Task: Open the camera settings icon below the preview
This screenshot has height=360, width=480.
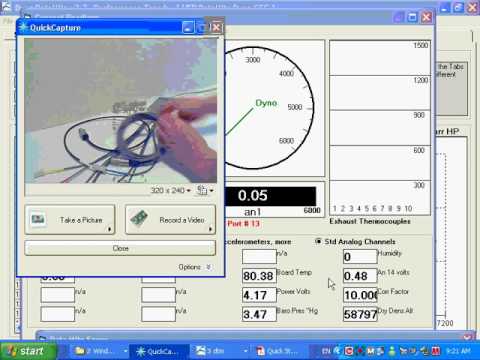Action: pos(202,190)
